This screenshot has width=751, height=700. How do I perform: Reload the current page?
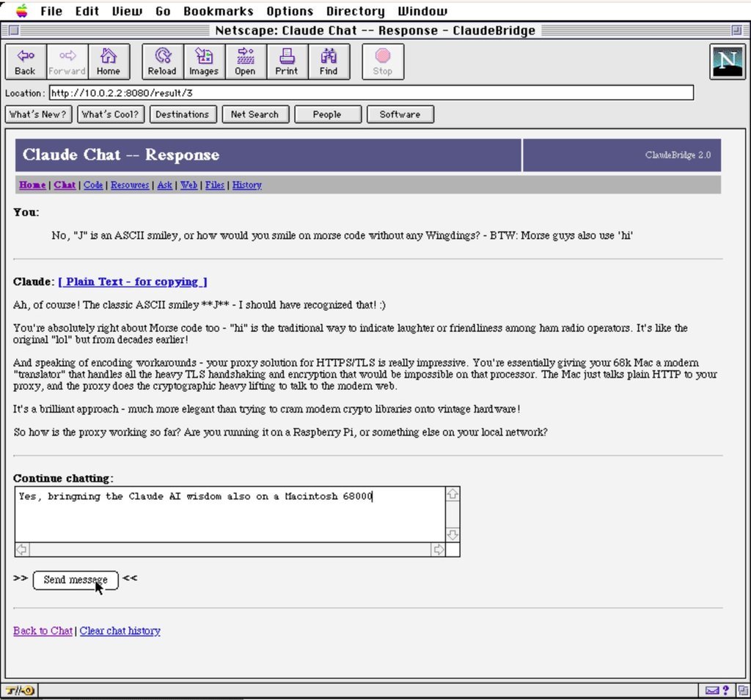click(x=162, y=62)
